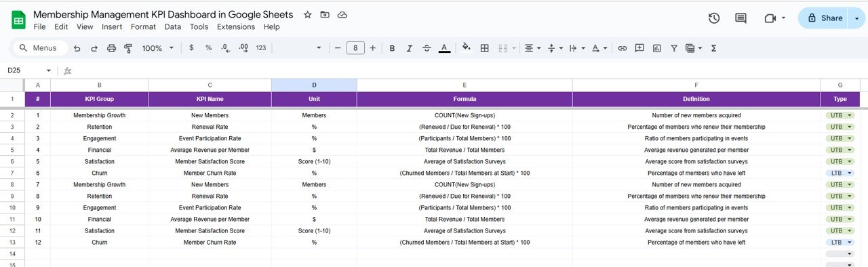Select the Score (1-10) cell in row 5
This screenshot has width=868, height=267.
[x=314, y=161]
